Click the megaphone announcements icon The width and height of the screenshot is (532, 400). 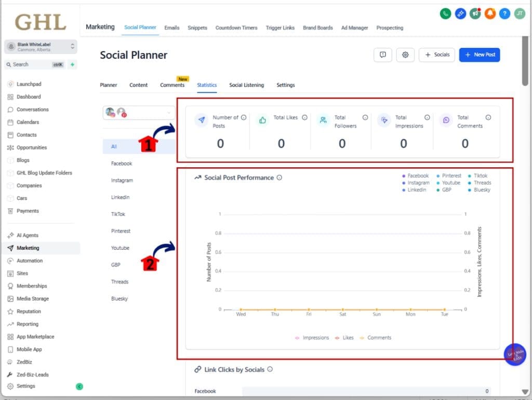tap(475, 14)
